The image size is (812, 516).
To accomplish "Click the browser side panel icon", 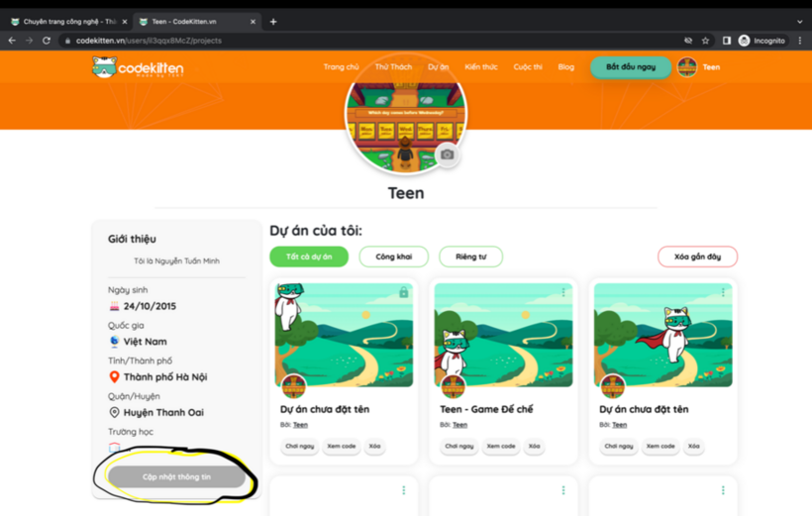I will point(726,41).
